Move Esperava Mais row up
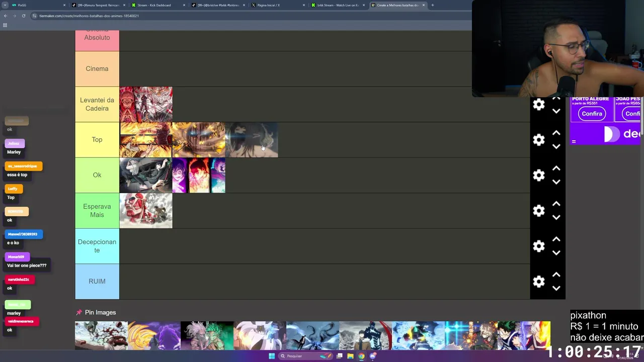Image resolution: width=644 pixels, height=362 pixels. tap(556, 204)
